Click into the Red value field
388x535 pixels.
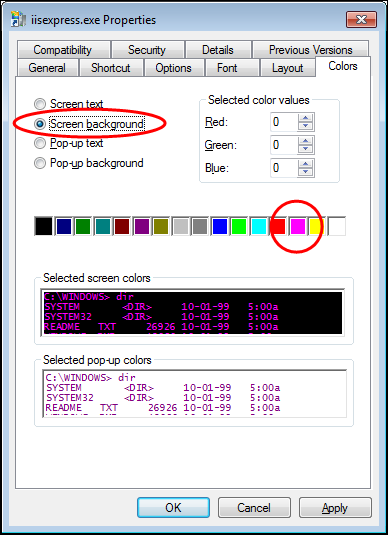tap(284, 122)
